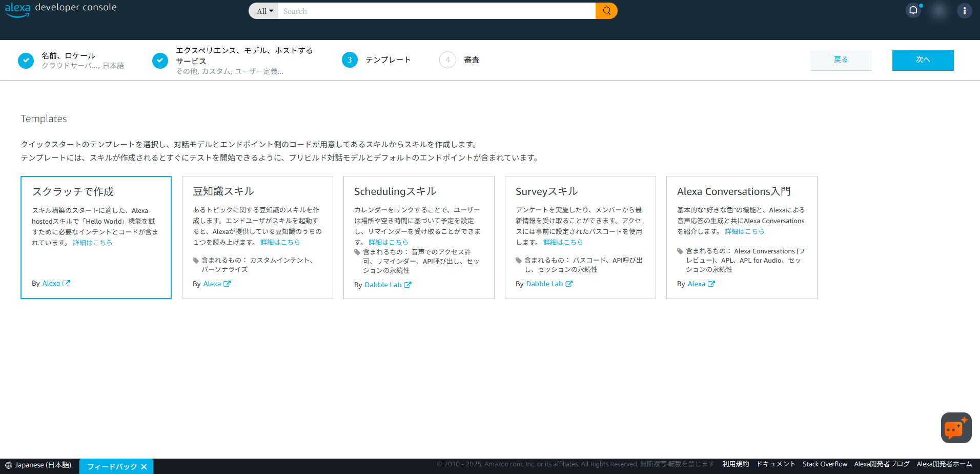Open 詳細はこちら link on スクラッチで作成 card
This screenshot has height=474, width=980.
click(93, 243)
